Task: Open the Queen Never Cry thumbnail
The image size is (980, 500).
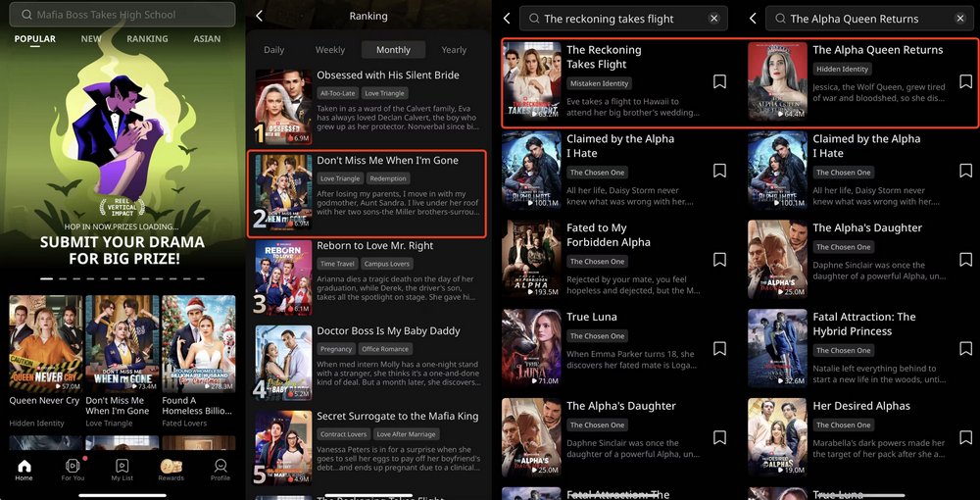Action: [x=45, y=343]
